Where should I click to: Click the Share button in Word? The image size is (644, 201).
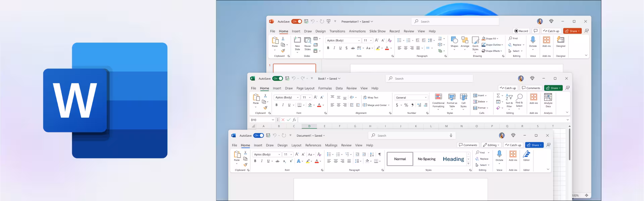click(534, 145)
